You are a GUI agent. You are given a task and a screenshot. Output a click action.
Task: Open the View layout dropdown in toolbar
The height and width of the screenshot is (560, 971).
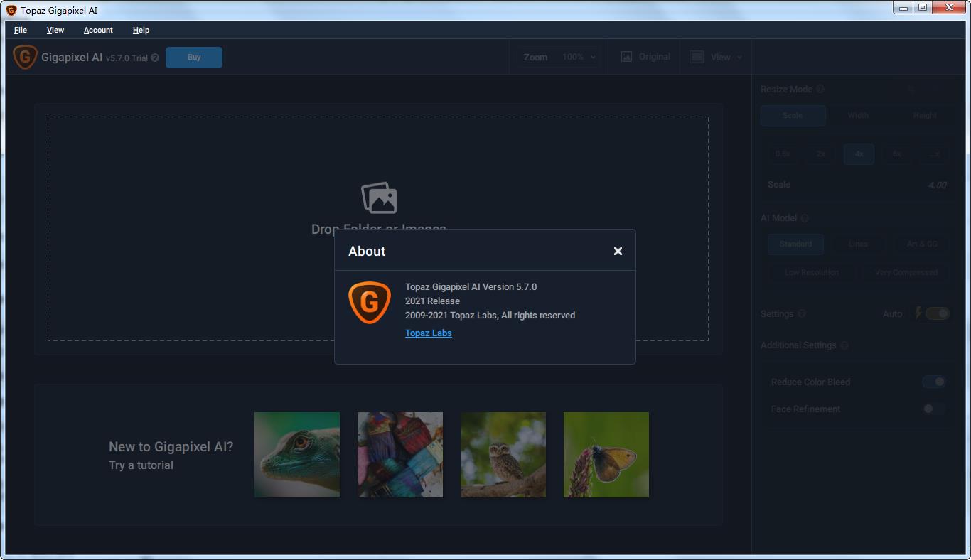coord(716,57)
